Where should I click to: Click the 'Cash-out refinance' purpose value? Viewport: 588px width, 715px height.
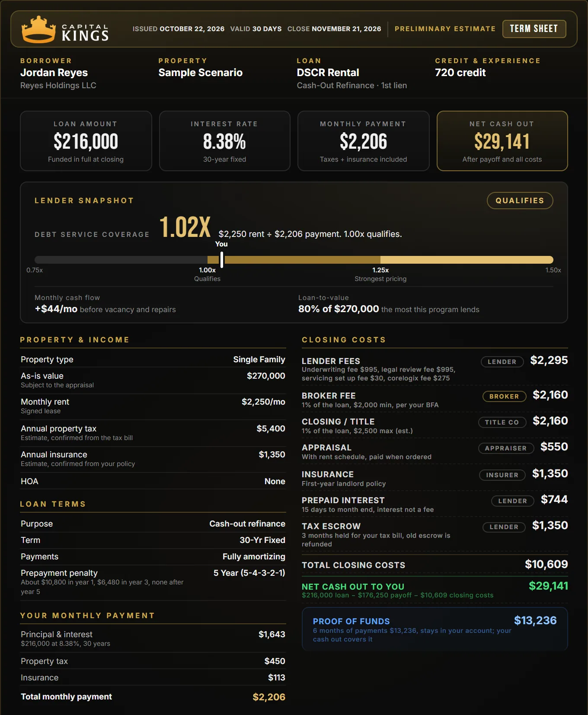click(247, 524)
